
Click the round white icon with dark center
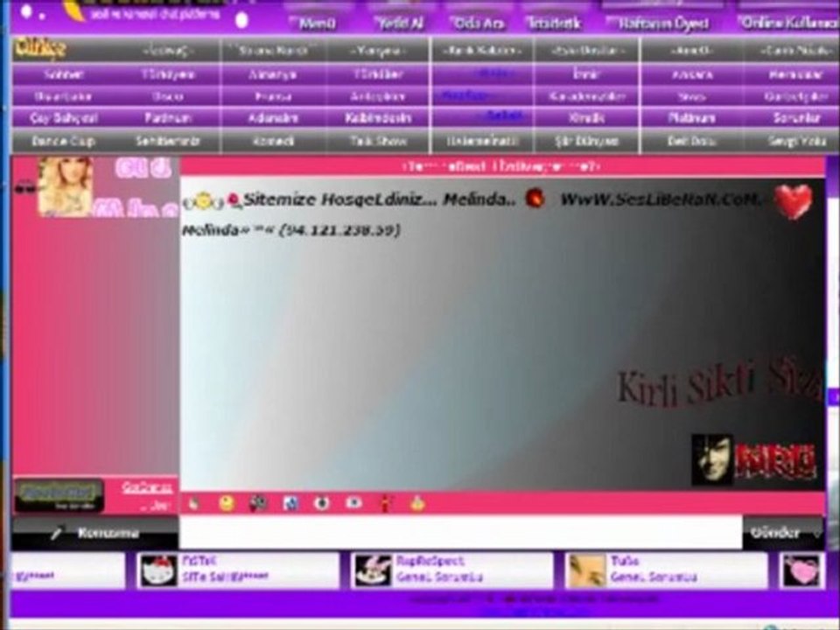click(321, 504)
